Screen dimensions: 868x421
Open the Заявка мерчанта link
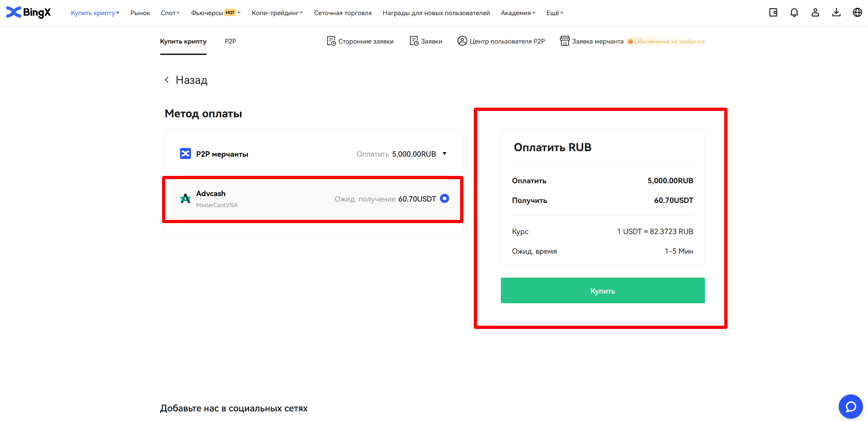point(597,41)
